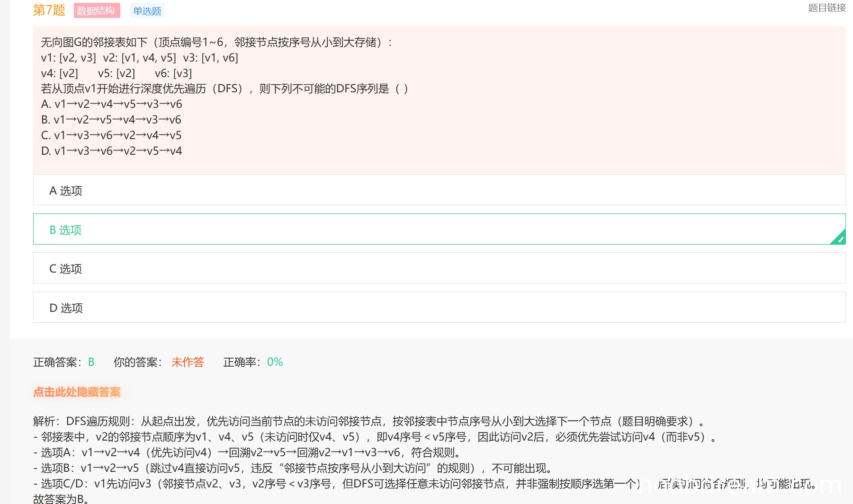
Task: Click the correct answer letter B after 正确答案
Action: tap(91, 362)
